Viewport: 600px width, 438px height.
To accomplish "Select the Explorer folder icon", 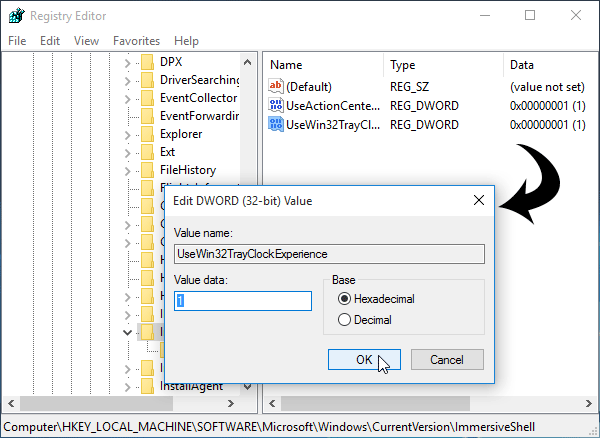I will 147,134.
